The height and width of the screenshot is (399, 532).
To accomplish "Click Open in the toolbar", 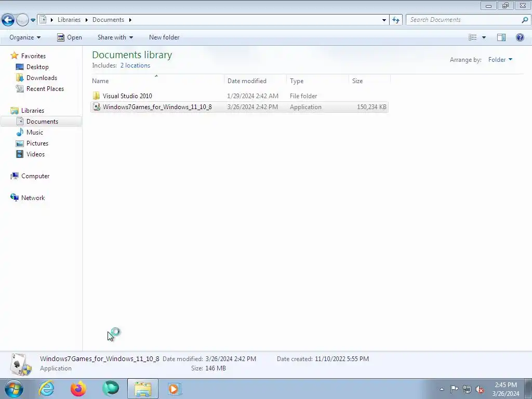I will tap(70, 37).
